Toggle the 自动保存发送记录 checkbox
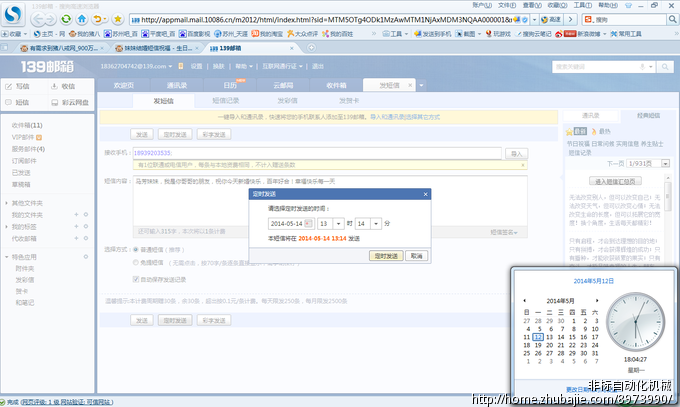Viewport: 680px width, 407px height. [x=136, y=279]
